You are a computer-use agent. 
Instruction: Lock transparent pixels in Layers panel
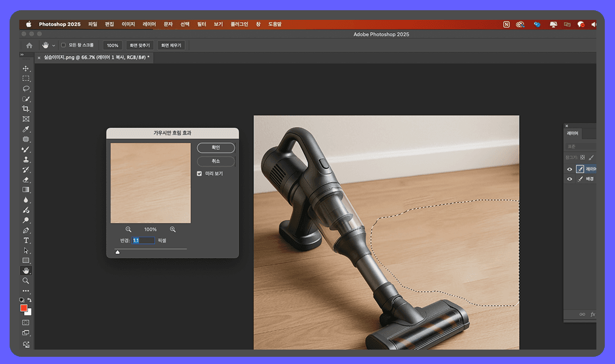583,157
